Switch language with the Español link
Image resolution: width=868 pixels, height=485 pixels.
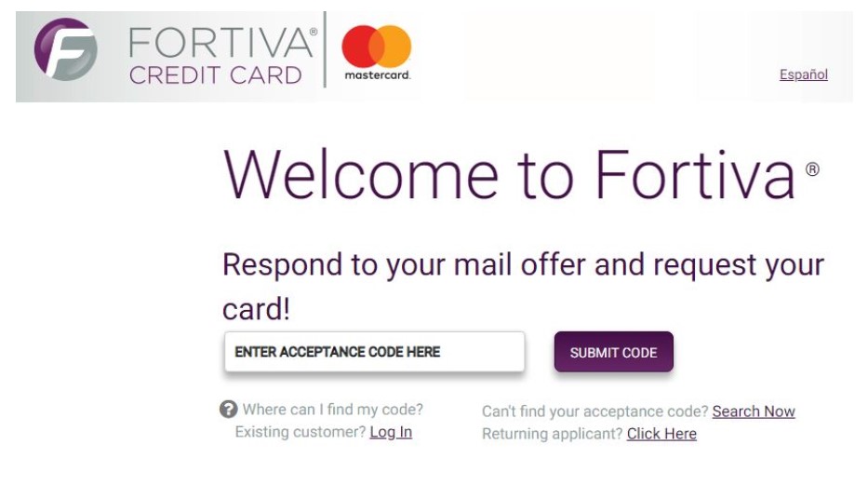click(803, 74)
